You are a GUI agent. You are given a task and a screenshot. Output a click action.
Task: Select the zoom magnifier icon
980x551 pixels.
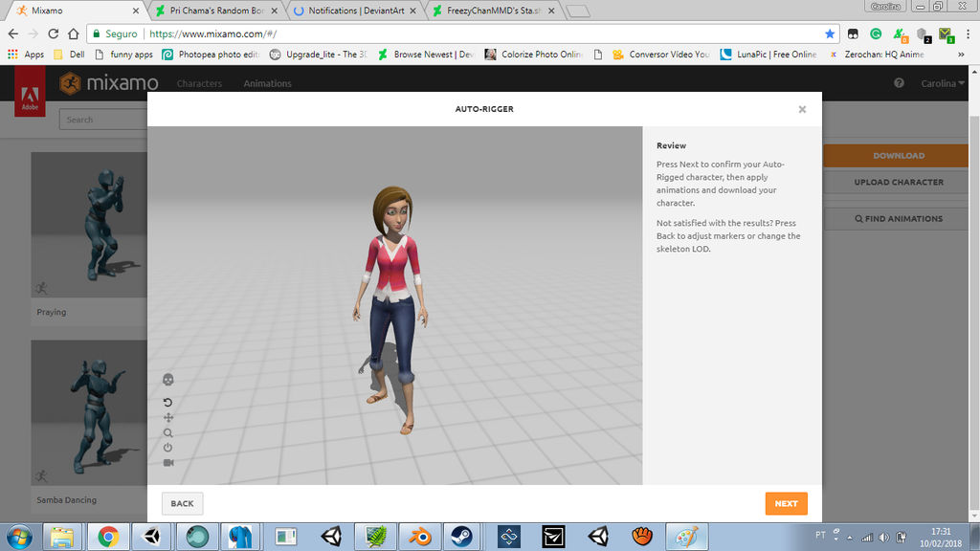[x=167, y=432]
